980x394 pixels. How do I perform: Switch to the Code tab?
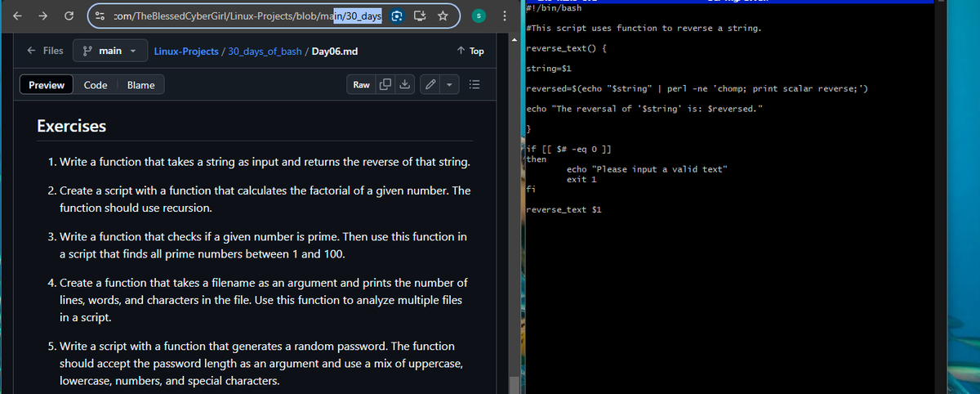click(x=96, y=85)
